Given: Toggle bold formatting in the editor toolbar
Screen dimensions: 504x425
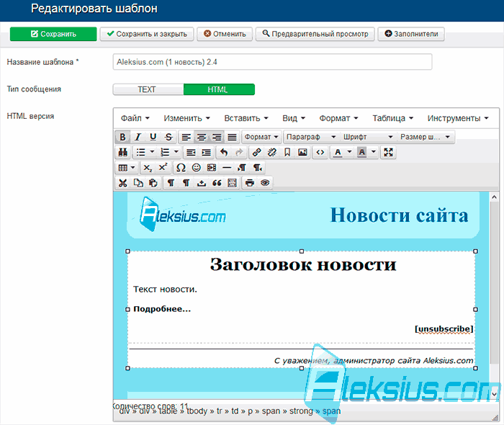Looking at the screenshot, I should pos(122,137).
